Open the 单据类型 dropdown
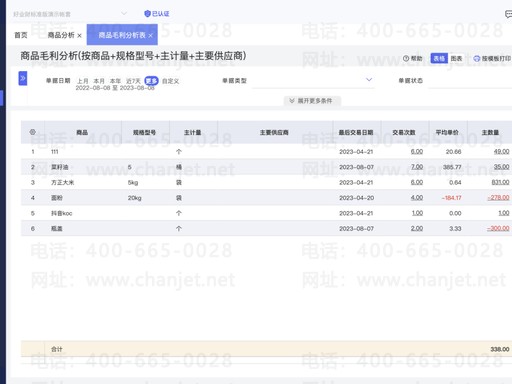Image resolution: width=512 pixels, height=384 pixels. 313,80
